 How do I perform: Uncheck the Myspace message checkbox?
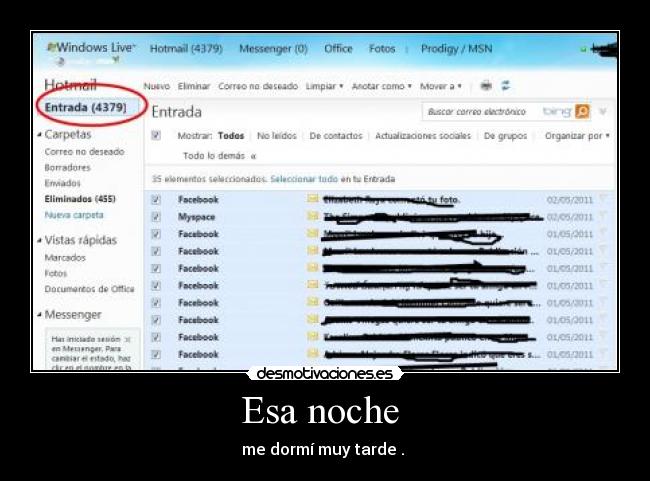(156, 217)
